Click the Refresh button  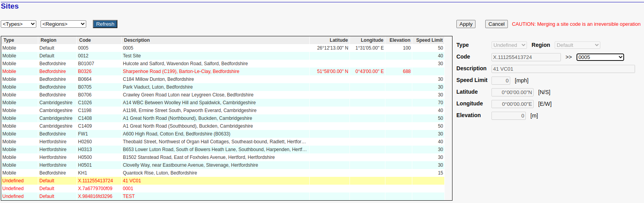[105, 24]
